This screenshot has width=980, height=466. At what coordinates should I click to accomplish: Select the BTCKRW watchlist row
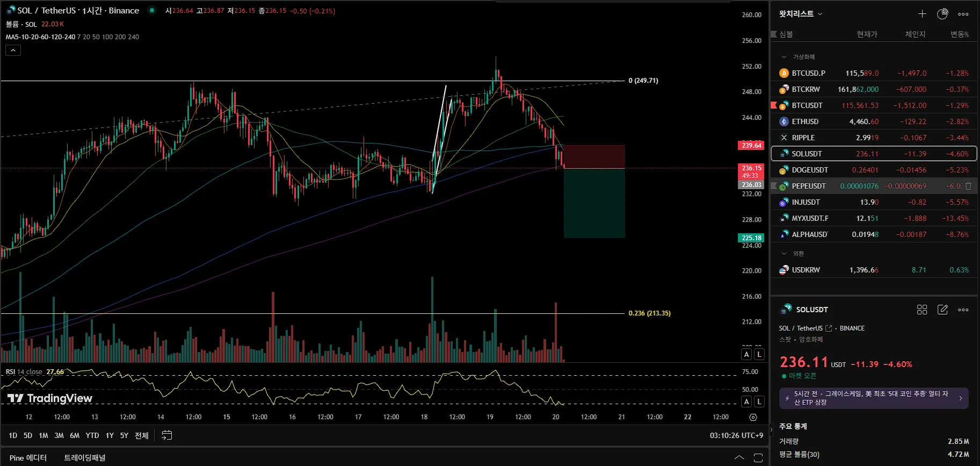point(874,89)
